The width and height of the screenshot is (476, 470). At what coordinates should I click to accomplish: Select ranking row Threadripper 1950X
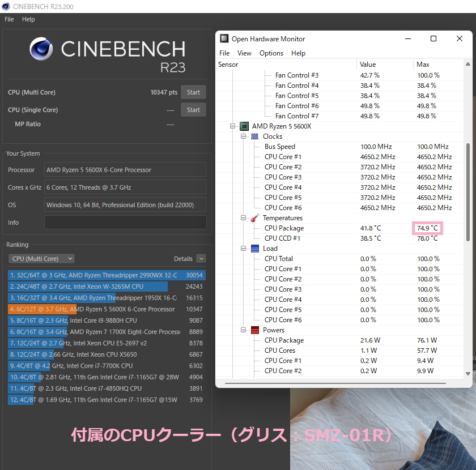coord(107,298)
